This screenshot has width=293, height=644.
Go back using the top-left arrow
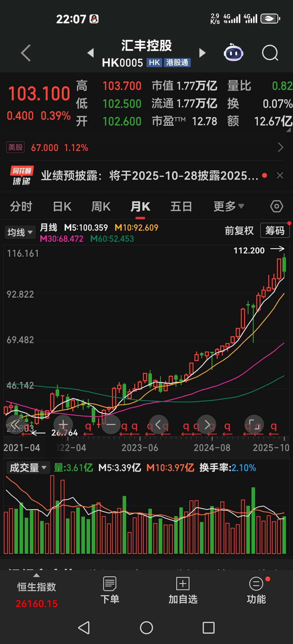point(26,53)
